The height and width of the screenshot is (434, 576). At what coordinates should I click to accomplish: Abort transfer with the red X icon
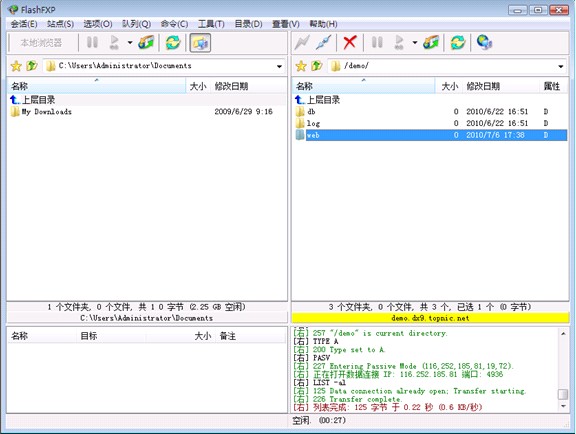349,43
